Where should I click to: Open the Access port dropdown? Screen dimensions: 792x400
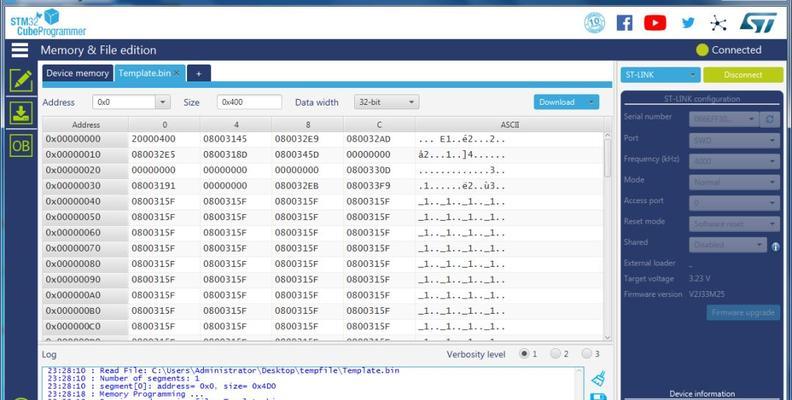734,203
